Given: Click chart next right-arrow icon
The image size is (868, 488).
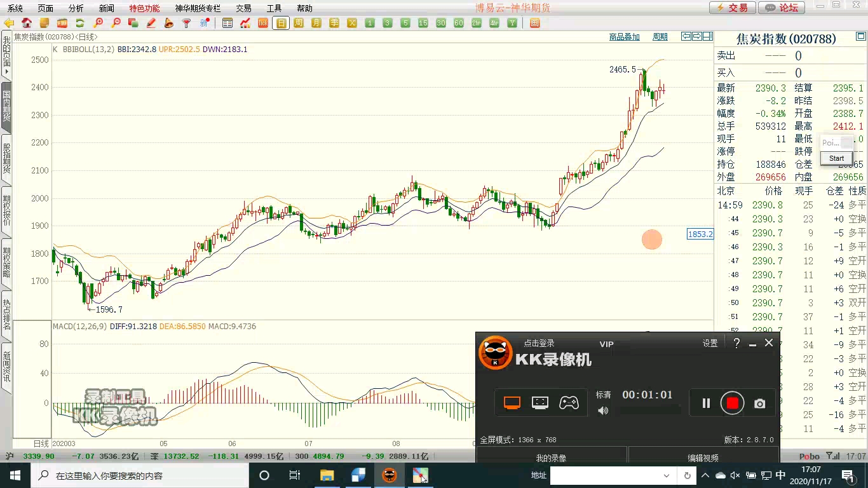Looking at the screenshot, I should coord(697,36).
